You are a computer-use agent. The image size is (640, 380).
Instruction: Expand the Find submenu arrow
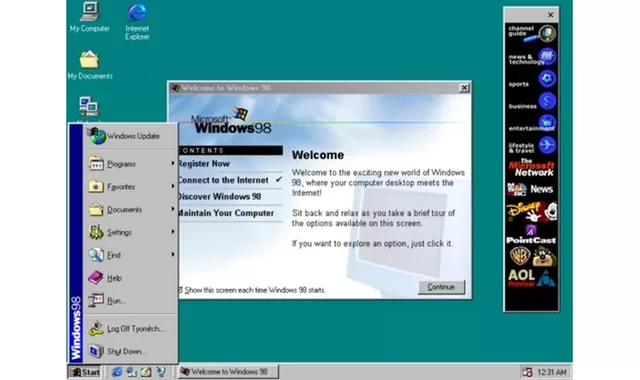coord(173,255)
